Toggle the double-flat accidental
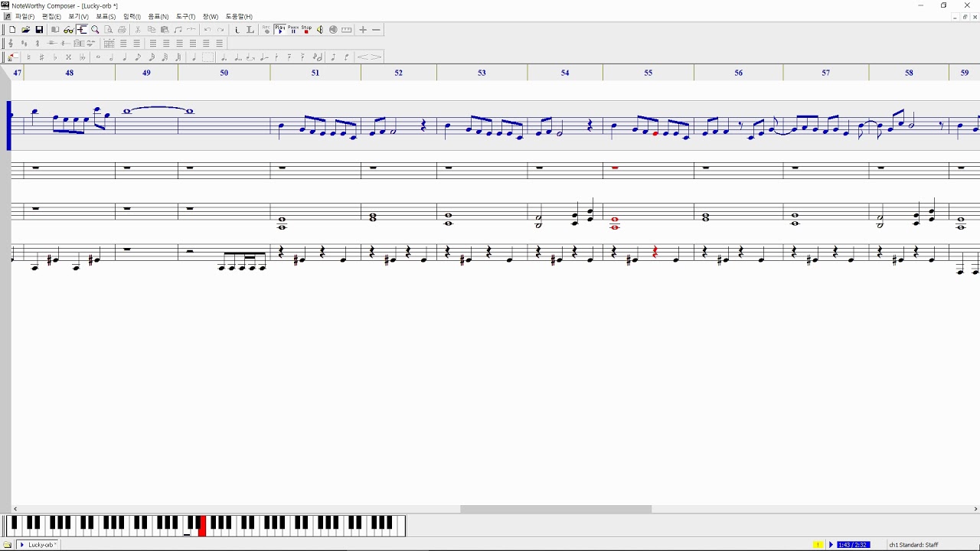 [82, 57]
